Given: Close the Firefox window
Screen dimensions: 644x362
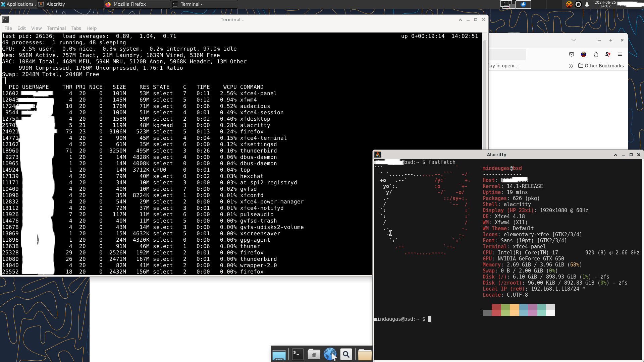Looking at the screenshot, I should coord(622,40).
